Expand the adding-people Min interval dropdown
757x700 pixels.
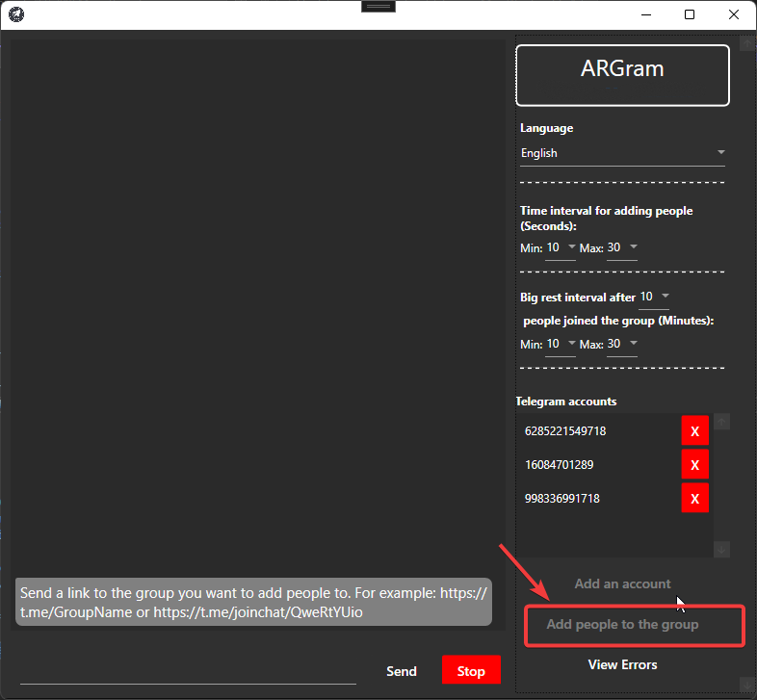click(561, 247)
